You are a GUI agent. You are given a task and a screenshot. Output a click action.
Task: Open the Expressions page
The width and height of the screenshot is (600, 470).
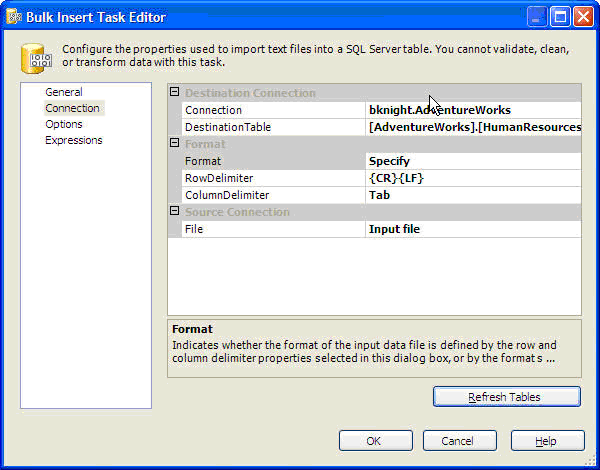(x=73, y=140)
